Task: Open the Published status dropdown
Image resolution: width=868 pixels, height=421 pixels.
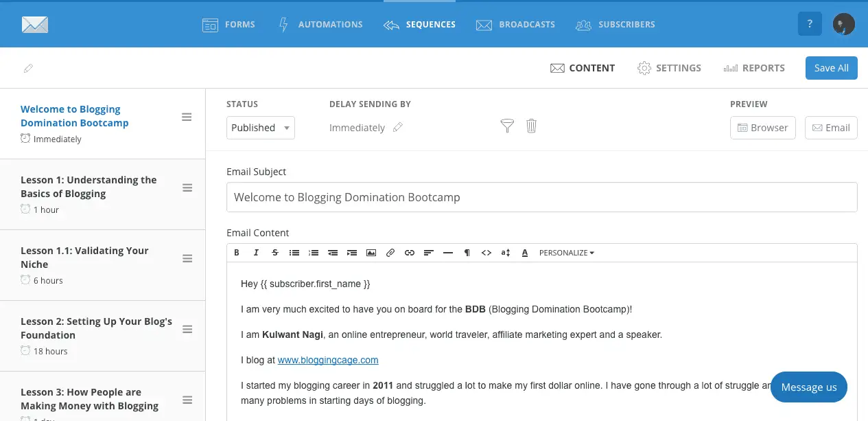Action: pyautogui.click(x=261, y=128)
